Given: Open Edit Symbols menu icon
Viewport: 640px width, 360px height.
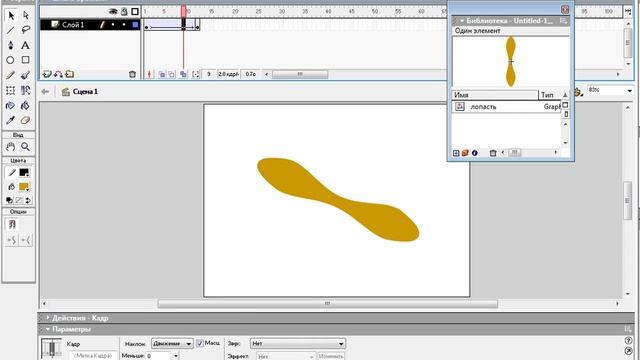Looking at the screenshot, I should pos(577,92).
